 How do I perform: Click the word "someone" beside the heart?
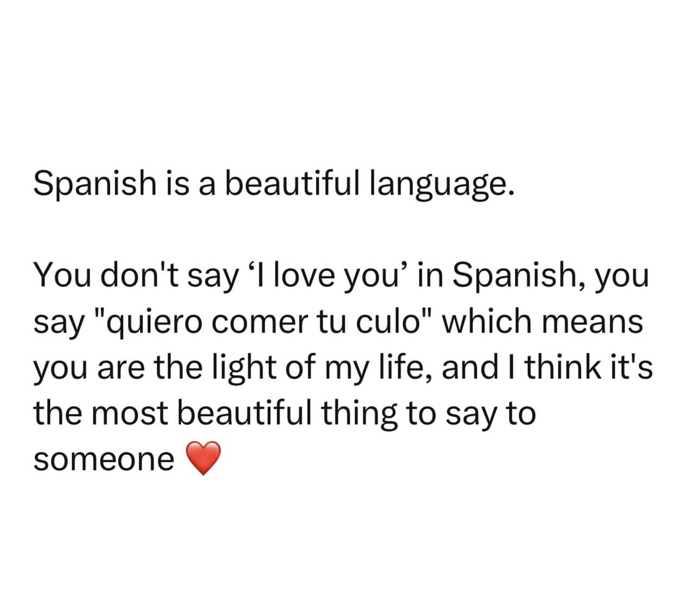[x=104, y=460]
